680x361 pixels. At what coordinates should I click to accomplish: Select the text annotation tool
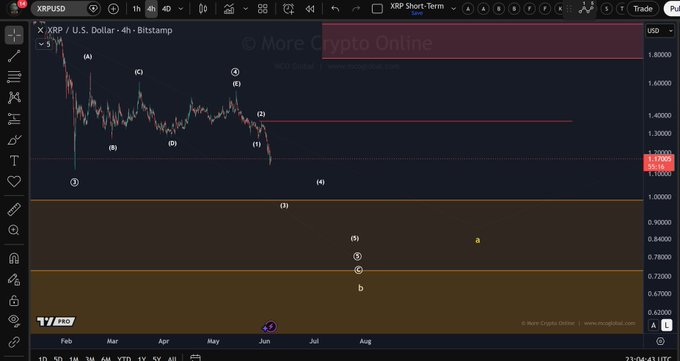click(x=14, y=161)
